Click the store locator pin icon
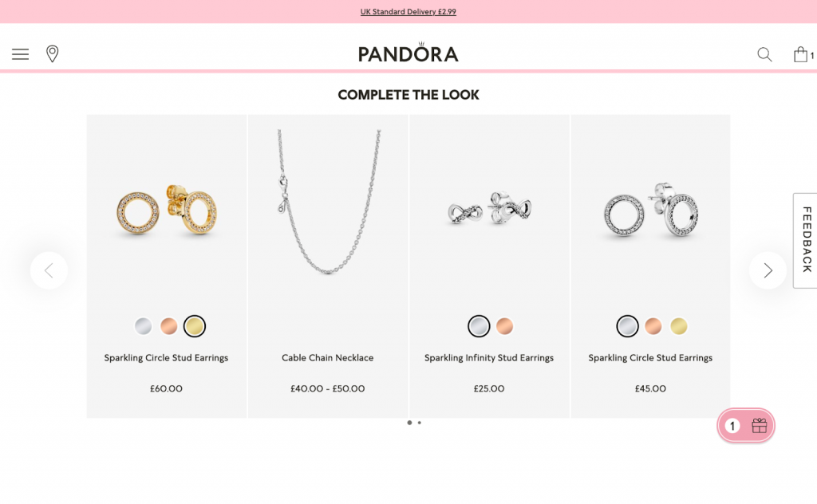Image resolution: width=817 pixels, height=504 pixels. point(53,53)
